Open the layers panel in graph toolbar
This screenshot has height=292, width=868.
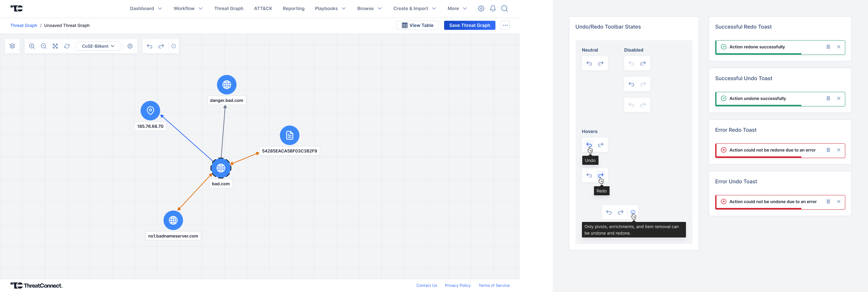point(12,46)
